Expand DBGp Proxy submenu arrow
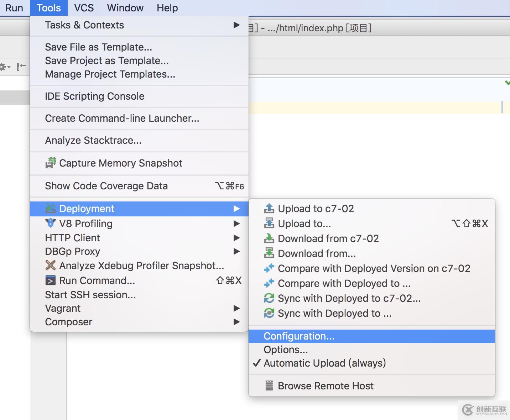Viewport: 510px width, 420px height. [236, 251]
